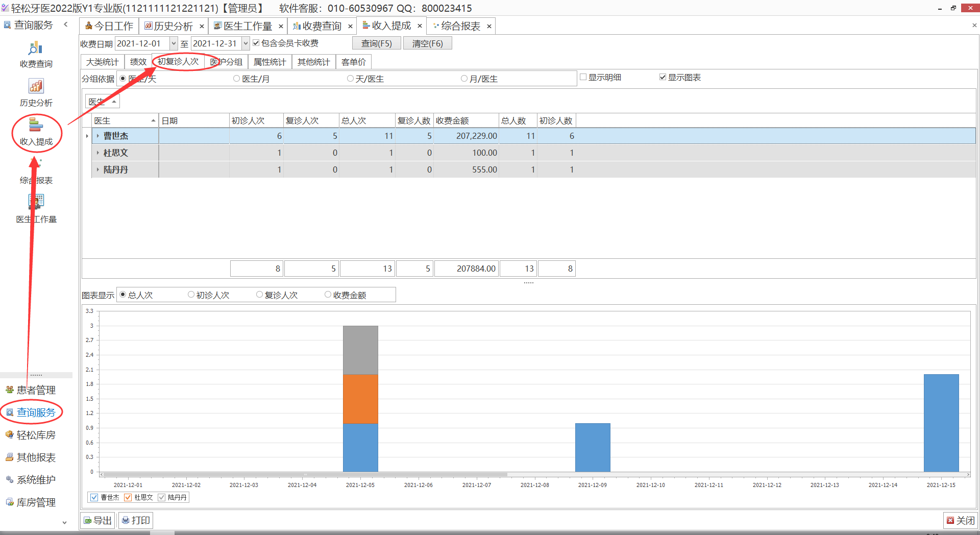Toggle the 显示图表 checkbox
This screenshot has width=980, height=535.
663,77
